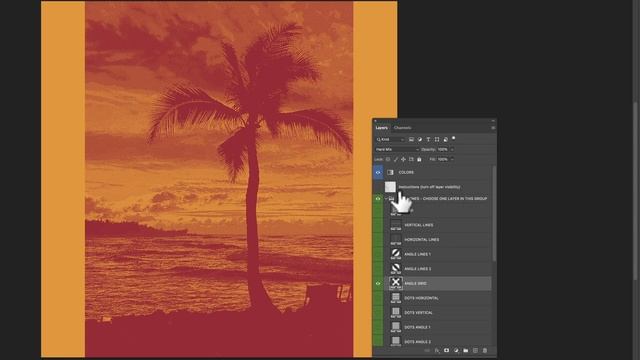The height and width of the screenshot is (360, 640).
Task: Select the Layers tab
Action: point(382,128)
